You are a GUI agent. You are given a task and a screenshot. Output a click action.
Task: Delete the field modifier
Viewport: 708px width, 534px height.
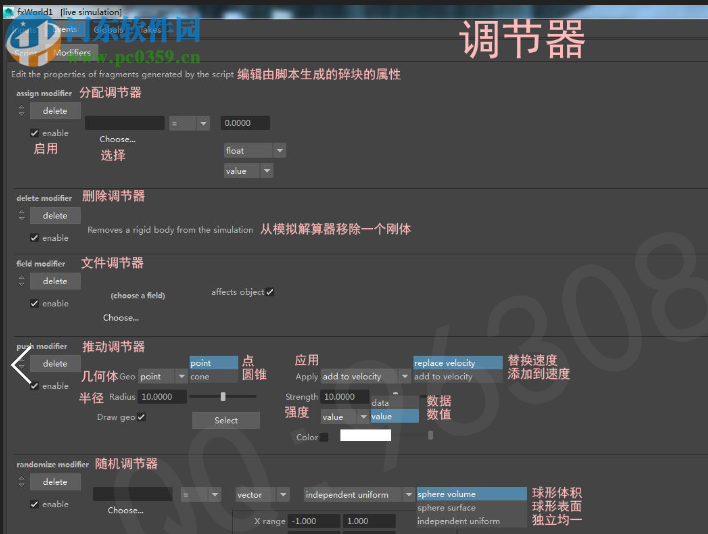click(55, 281)
